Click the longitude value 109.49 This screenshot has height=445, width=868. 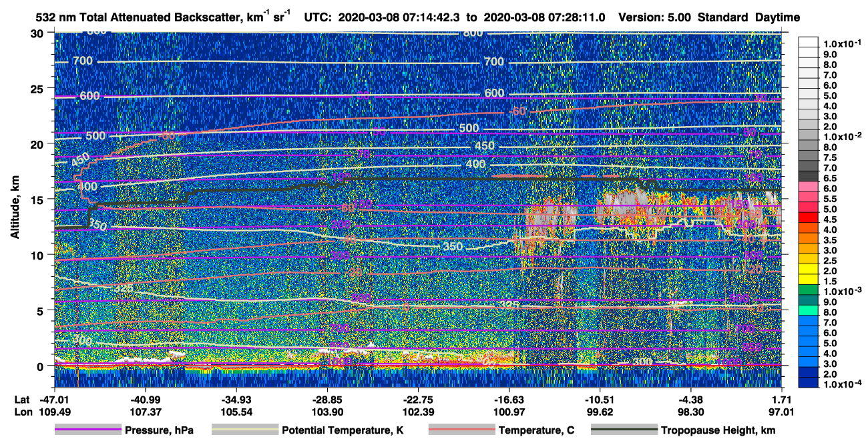point(55,412)
